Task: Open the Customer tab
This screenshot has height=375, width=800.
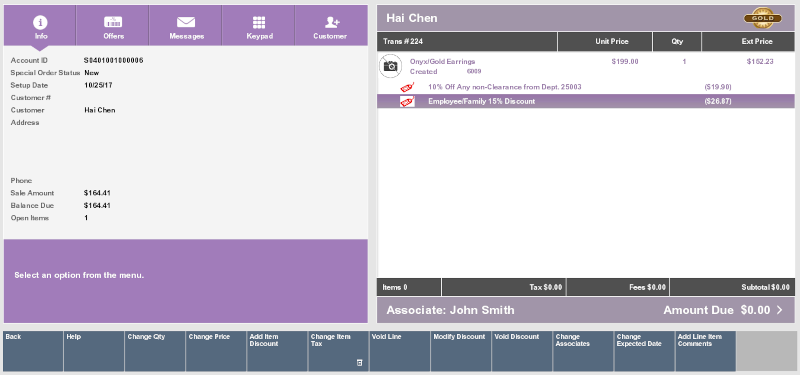Action: (x=331, y=26)
